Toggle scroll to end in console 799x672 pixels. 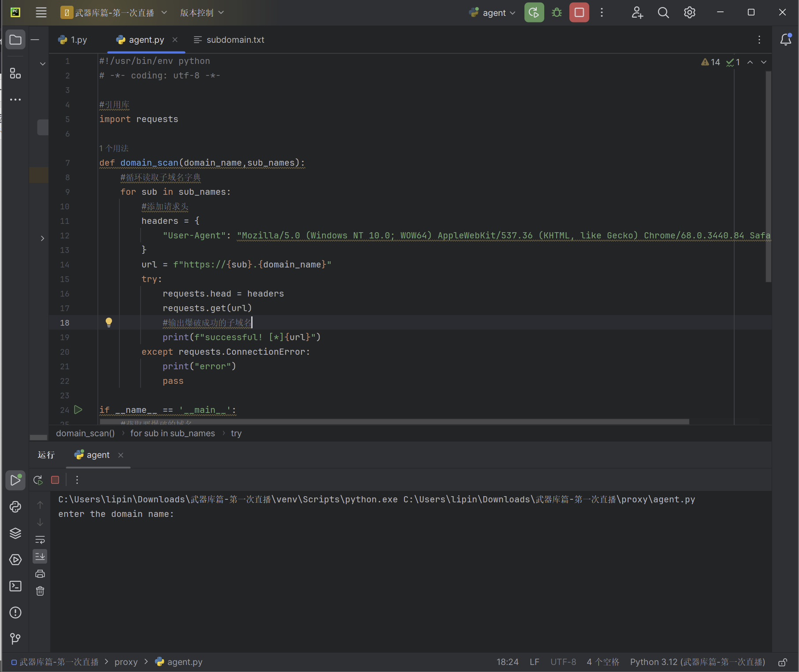[x=40, y=556]
